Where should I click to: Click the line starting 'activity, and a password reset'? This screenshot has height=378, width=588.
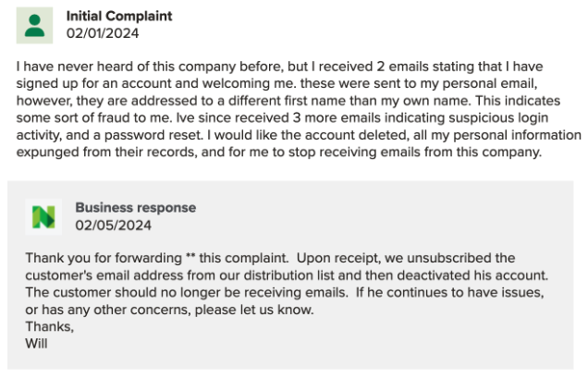click(294, 135)
